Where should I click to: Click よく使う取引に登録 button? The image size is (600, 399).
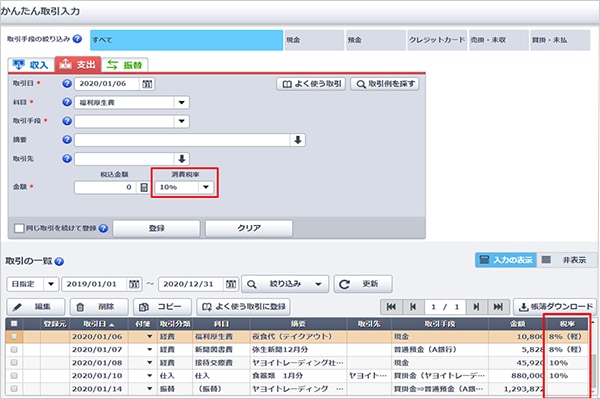[x=243, y=307]
